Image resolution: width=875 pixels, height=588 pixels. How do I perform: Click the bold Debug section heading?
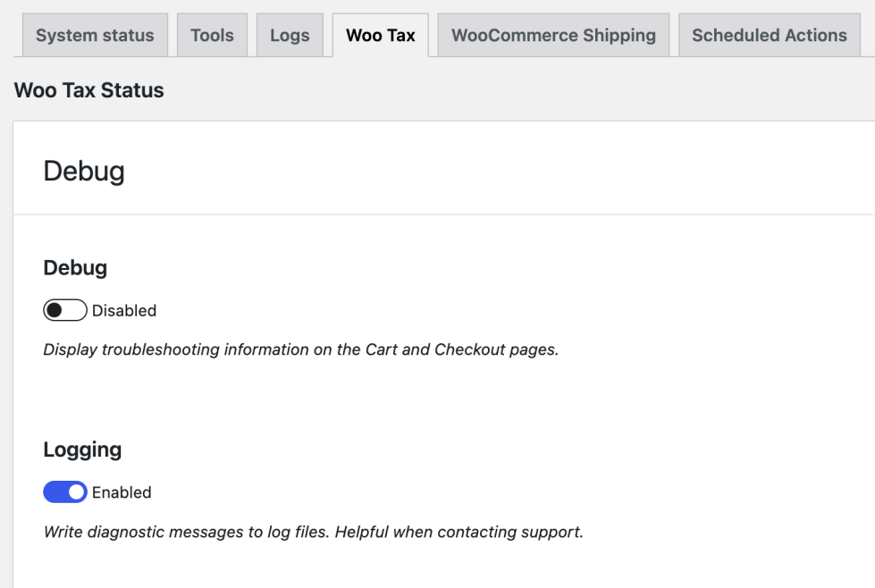(x=75, y=267)
